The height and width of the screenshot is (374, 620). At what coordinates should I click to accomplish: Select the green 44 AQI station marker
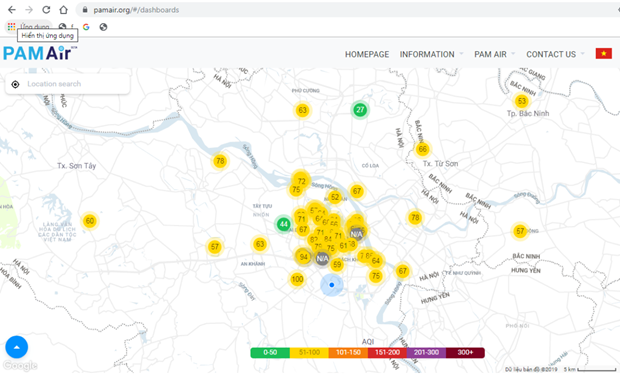coord(283,225)
